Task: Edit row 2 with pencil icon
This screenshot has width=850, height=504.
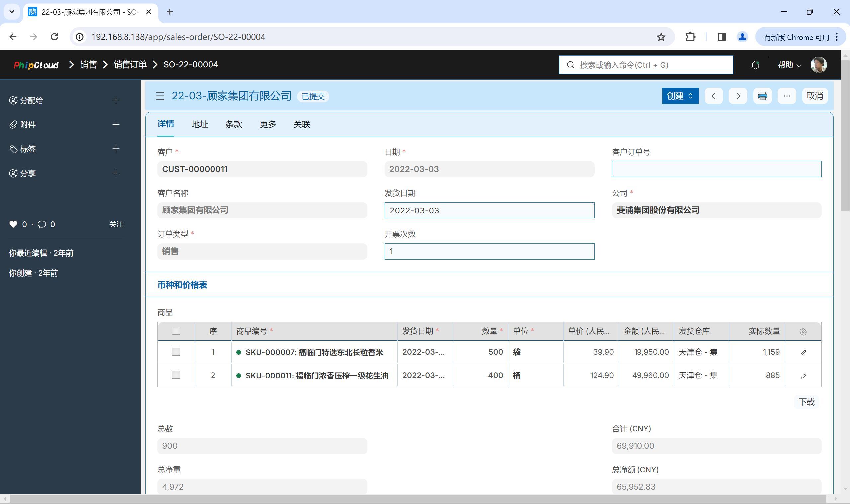Action: [803, 376]
